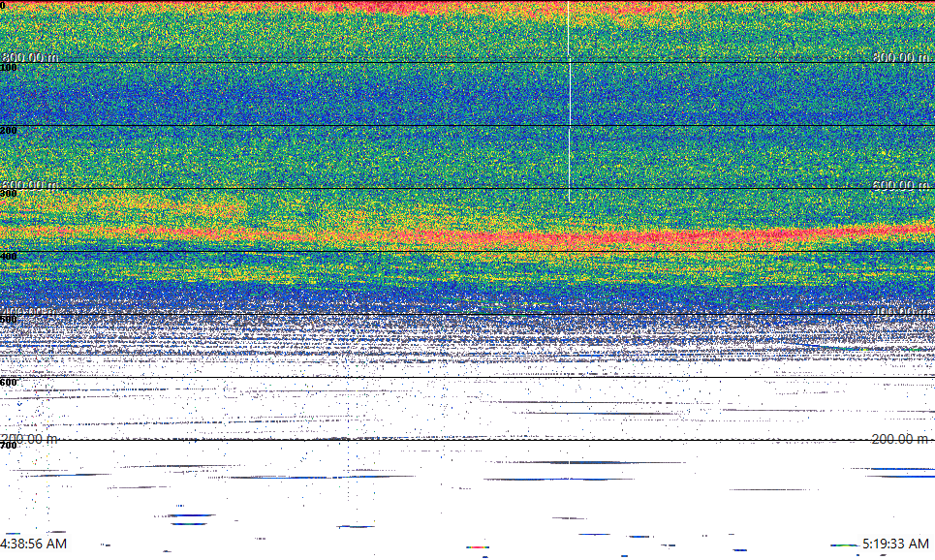Select the right-side 400.00 m range label
The height and width of the screenshot is (560, 935).
pyautogui.click(x=900, y=312)
